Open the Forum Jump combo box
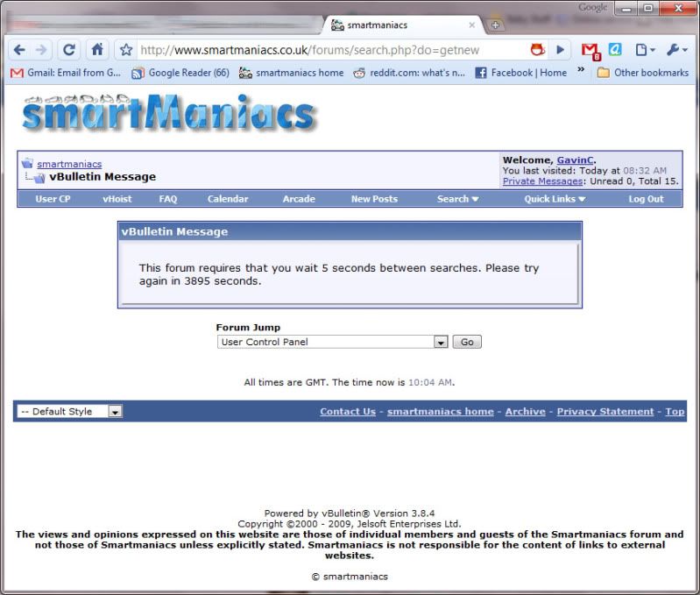This screenshot has height=595, width=700. tap(332, 342)
